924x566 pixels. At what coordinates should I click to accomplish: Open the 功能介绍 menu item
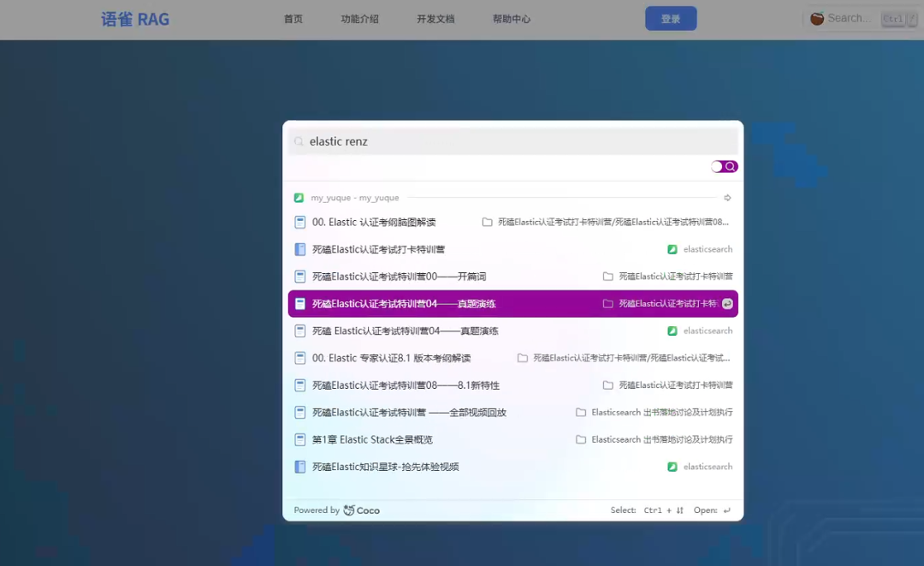pyautogui.click(x=359, y=19)
